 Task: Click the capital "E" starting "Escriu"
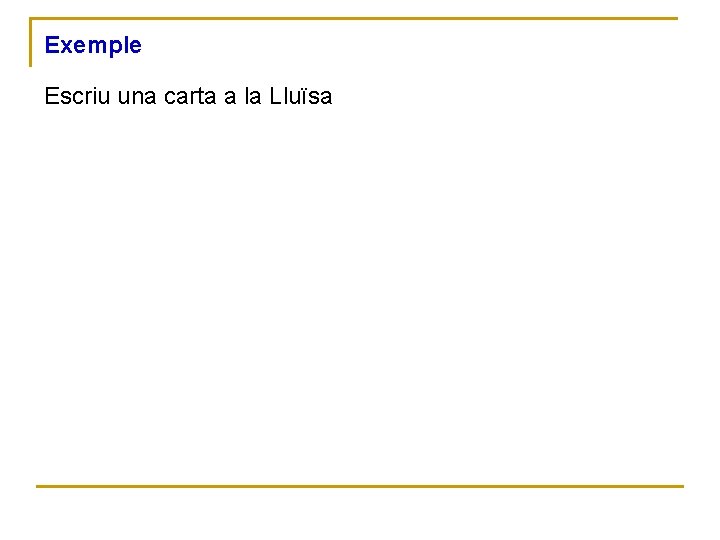(52, 97)
